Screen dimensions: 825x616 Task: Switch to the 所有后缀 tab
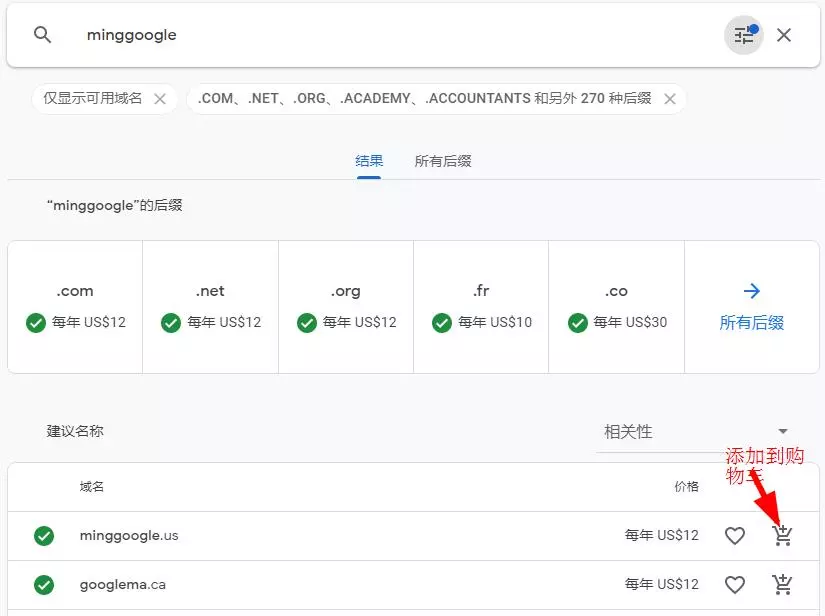[x=443, y=161]
